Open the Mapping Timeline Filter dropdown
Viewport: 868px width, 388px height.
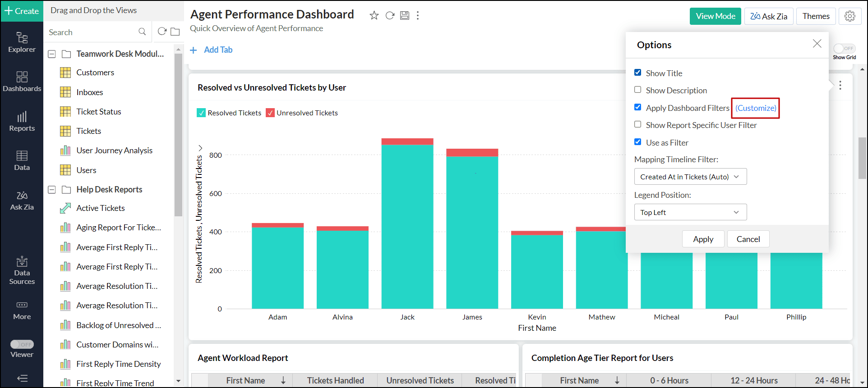690,177
